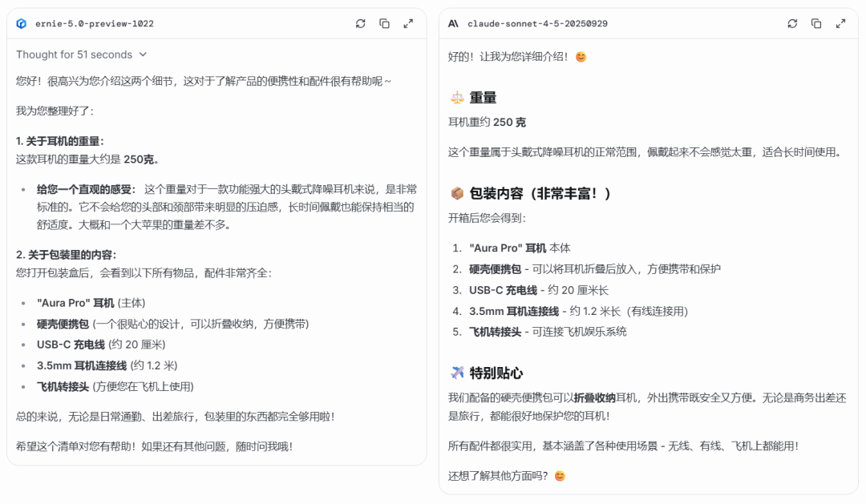Copy Claude's response to clipboard
The width and height of the screenshot is (866, 504).
coord(816,23)
